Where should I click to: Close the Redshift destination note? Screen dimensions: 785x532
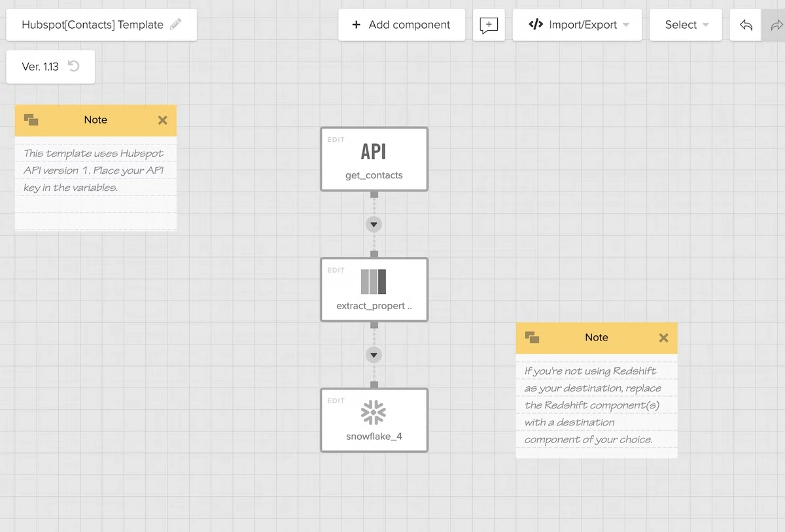coord(663,338)
